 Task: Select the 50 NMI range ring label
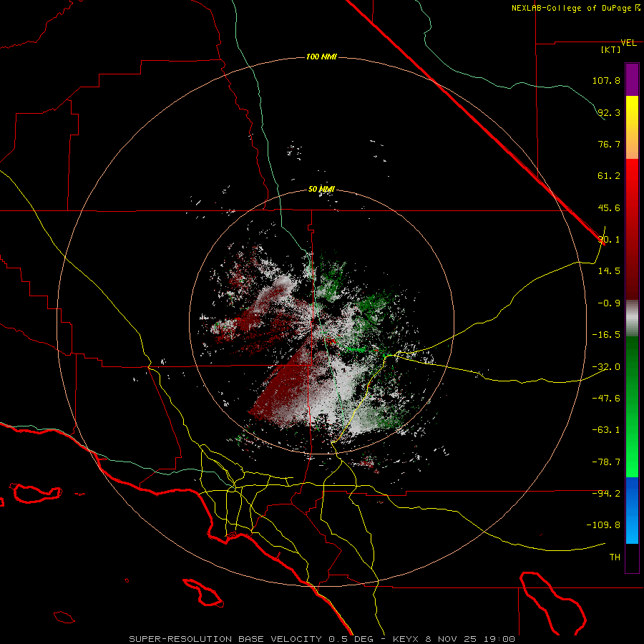(321, 190)
